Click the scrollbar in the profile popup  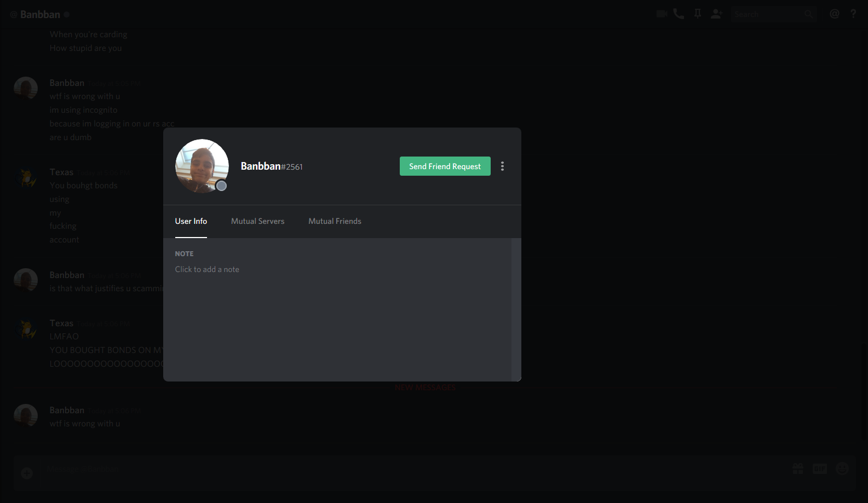[516, 309]
